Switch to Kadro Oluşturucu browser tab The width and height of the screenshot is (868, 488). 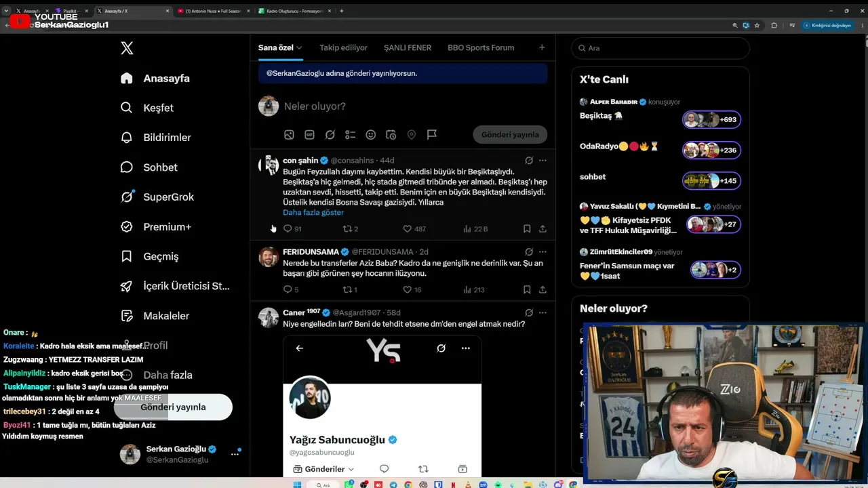point(295,11)
